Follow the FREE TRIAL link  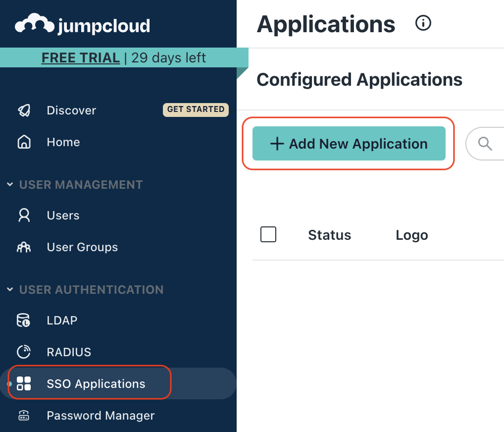pyautogui.click(x=81, y=58)
